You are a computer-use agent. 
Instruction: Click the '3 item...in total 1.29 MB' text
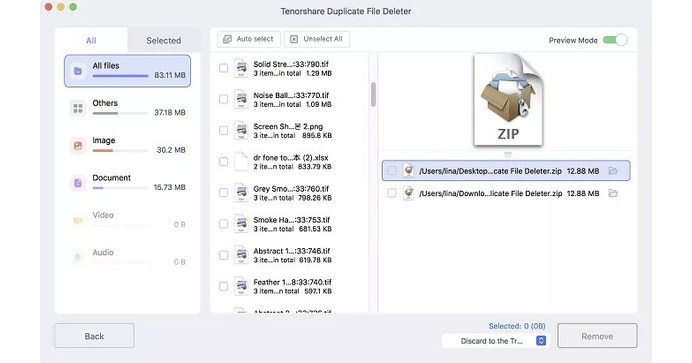point(292,74)
